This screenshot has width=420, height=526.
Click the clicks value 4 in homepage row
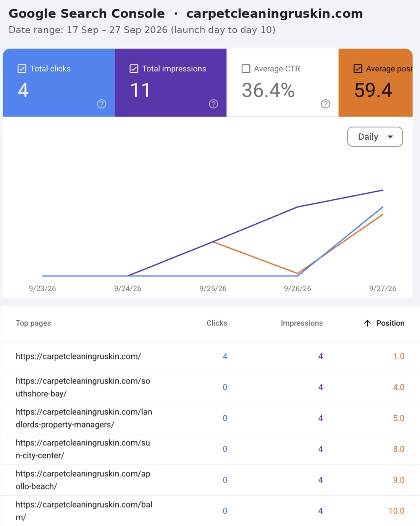(225, 357)
